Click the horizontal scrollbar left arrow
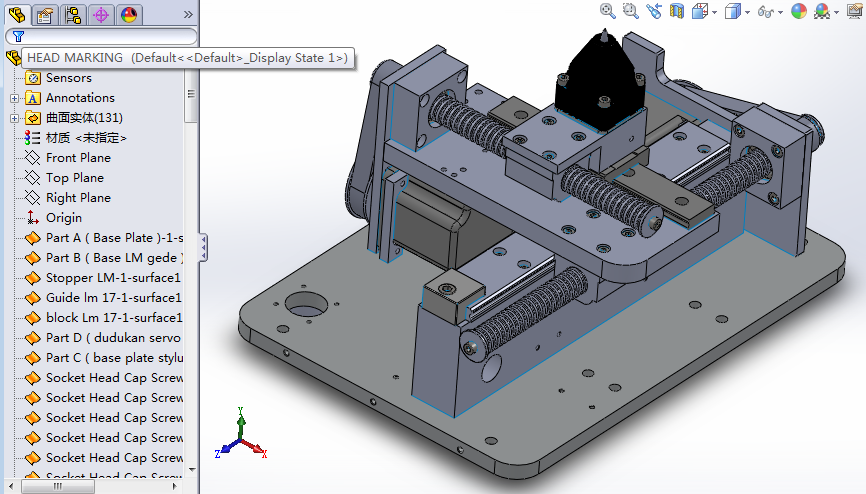 [12, 486]
